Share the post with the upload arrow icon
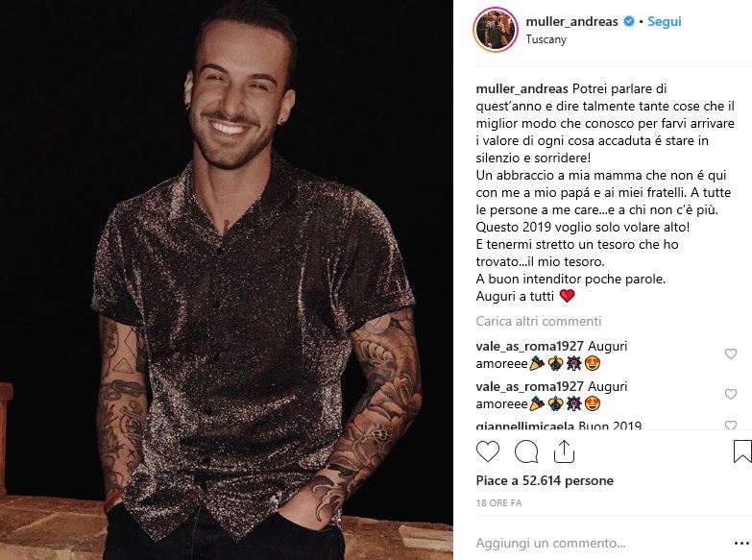 564,451
